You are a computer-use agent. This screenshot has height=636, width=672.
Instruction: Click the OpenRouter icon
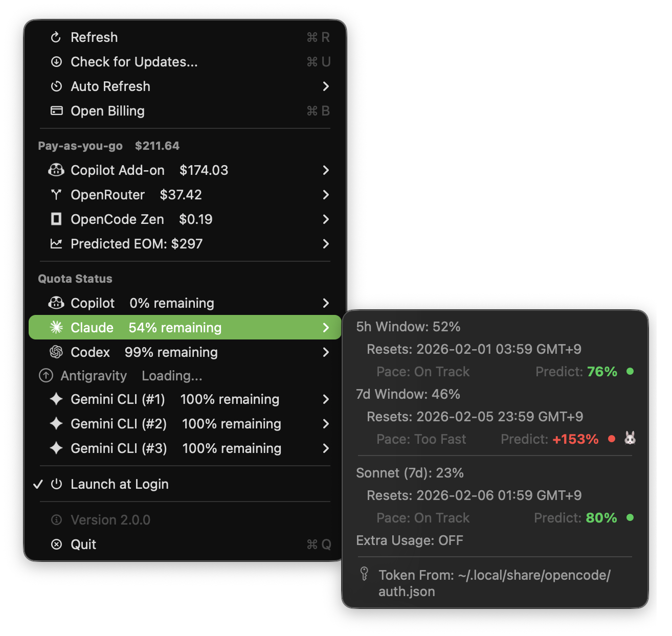tap(56, 195)
